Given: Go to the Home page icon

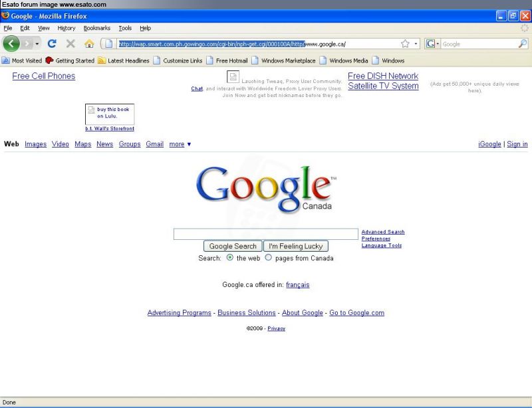Looking at the screenshot, I should coord(89,43).
